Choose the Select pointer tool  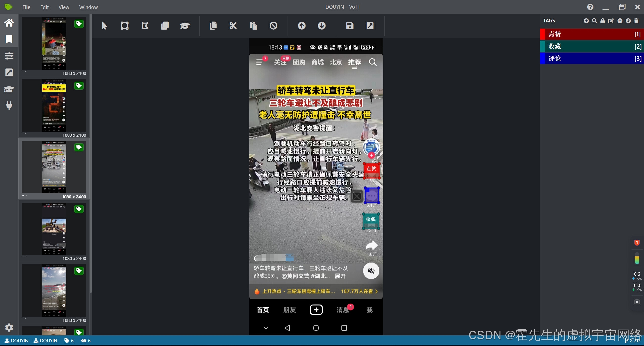coord(104,26)
